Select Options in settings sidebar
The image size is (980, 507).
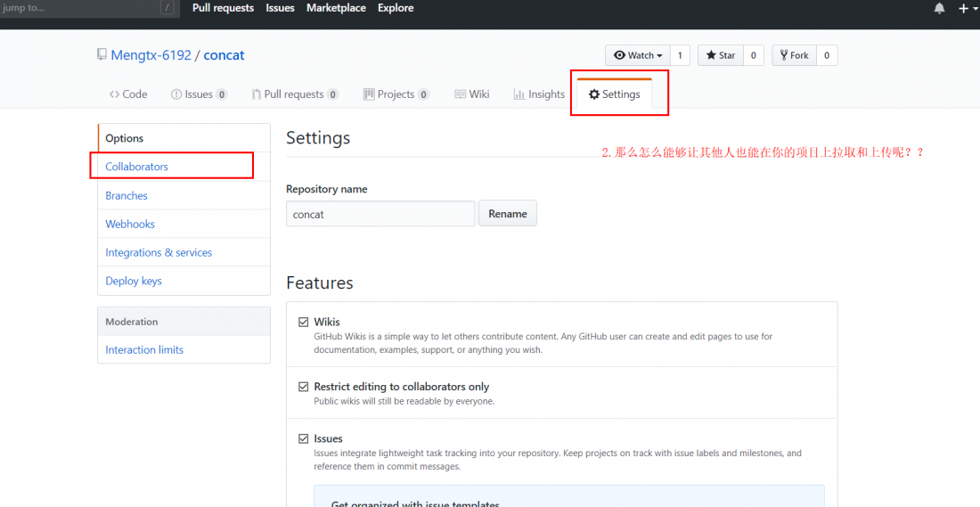point(184,138)
